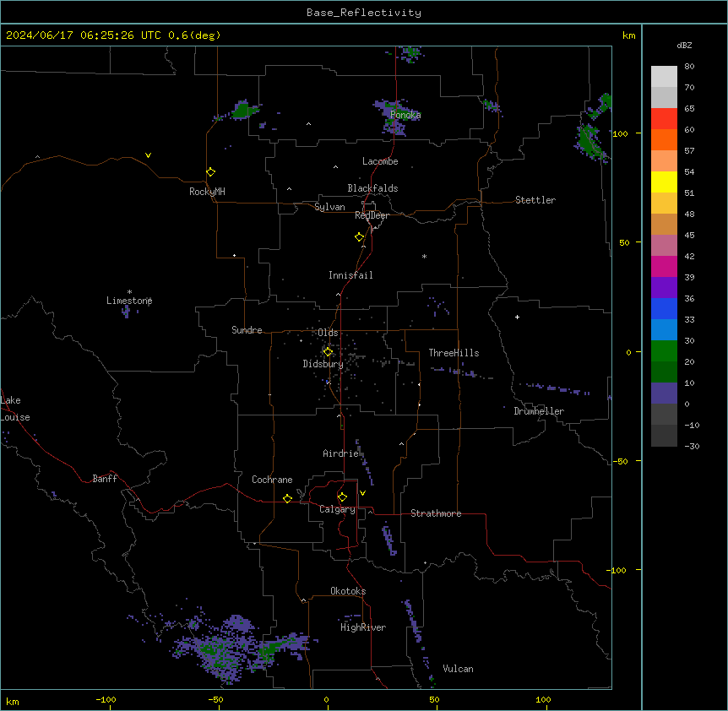Click the yellow diamond marker south of Cochrane

click(287, 498)
